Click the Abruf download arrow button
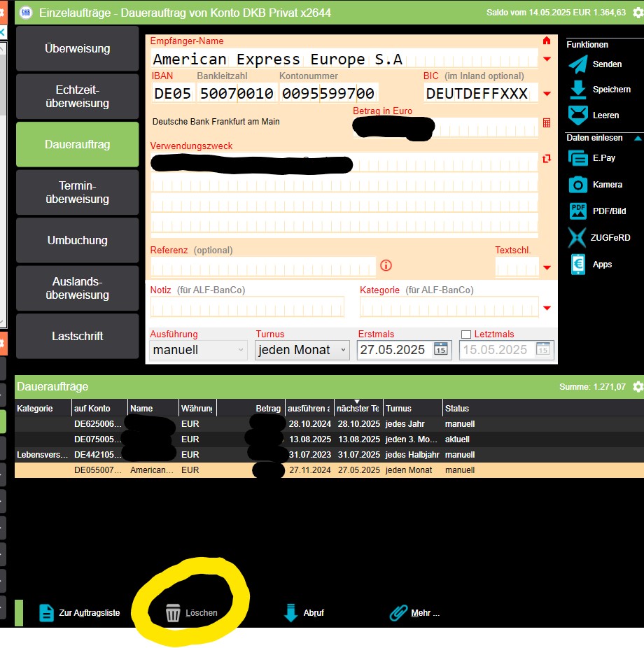The width and height of the screenshot is (644, 648). coord(304,612)
